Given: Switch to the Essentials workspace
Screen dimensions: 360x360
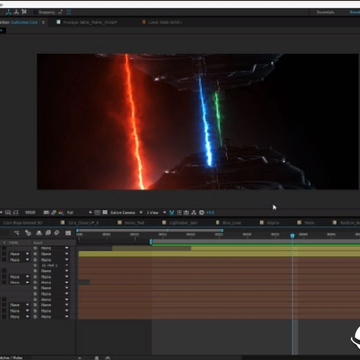Looking at the screenshot, I should pyautogui.click(x=325, y=12).
